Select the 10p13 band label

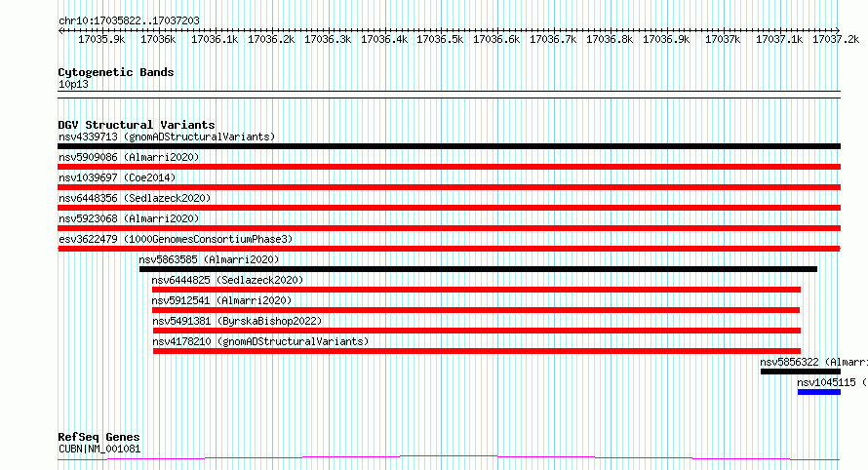tap(73, 84)
